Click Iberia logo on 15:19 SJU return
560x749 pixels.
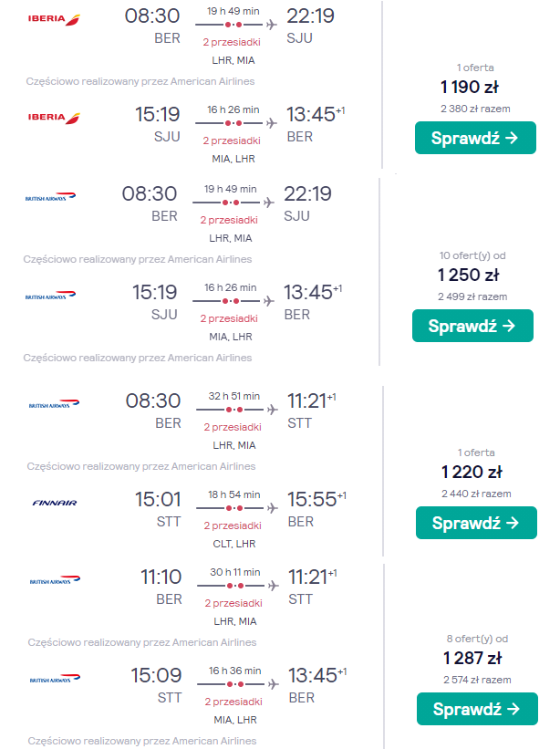[54, 118]
